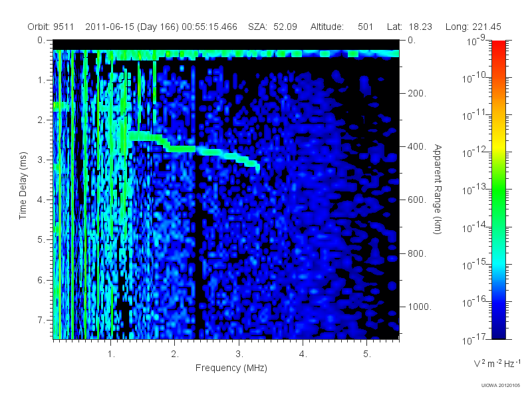Image resolution: width=532 pixels, height=399 pixels.
Task: Click the apparent range tick '1000.'
Action: (420, 307)
